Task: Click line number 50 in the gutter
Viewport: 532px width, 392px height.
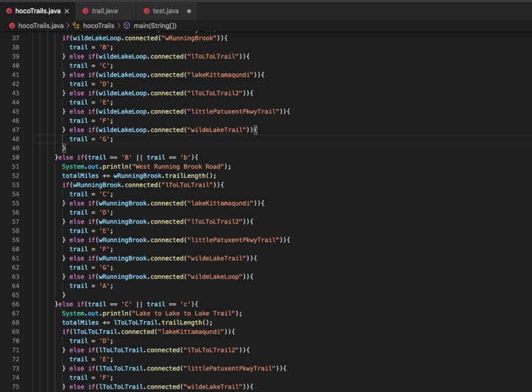Action: coord(16,157)
